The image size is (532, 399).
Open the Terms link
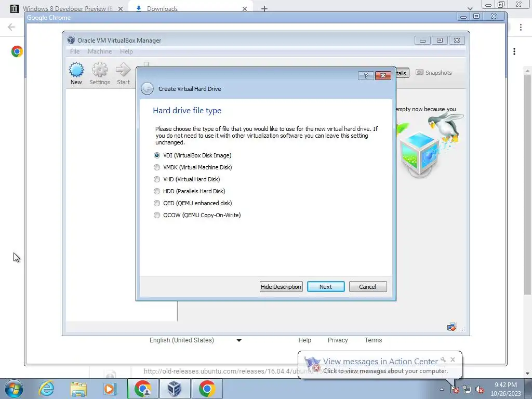tap(373, 340)
